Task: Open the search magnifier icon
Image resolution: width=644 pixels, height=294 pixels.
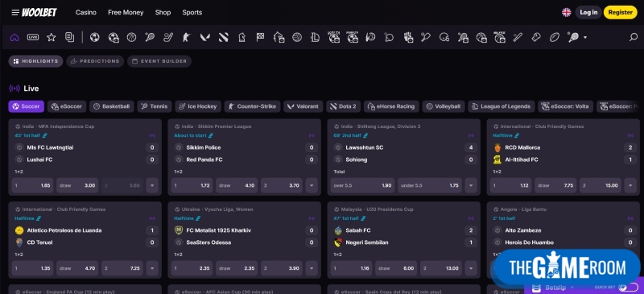Action: pyautogui.click(x=634, y=37)
